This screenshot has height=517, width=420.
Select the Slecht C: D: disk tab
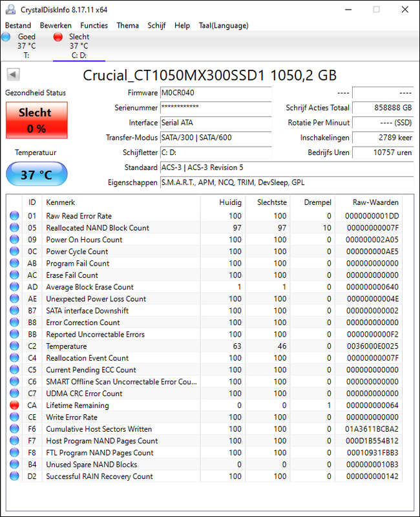point(79,46)
